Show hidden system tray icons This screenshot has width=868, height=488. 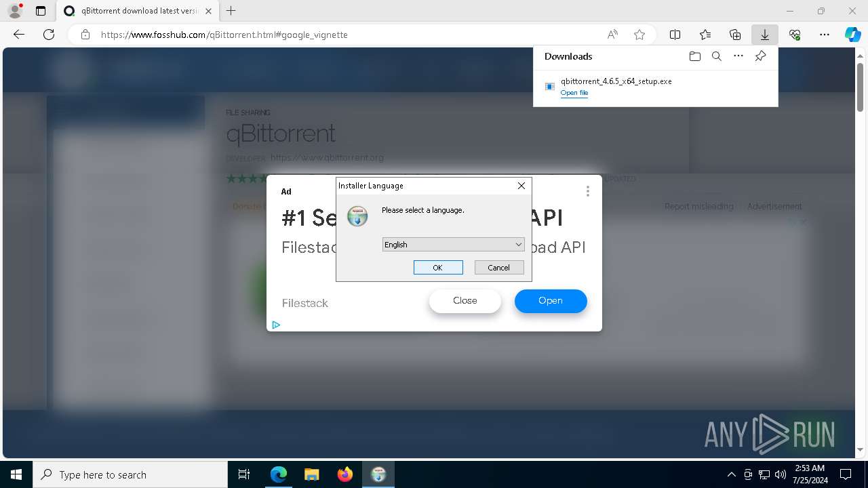coord(731,474)
